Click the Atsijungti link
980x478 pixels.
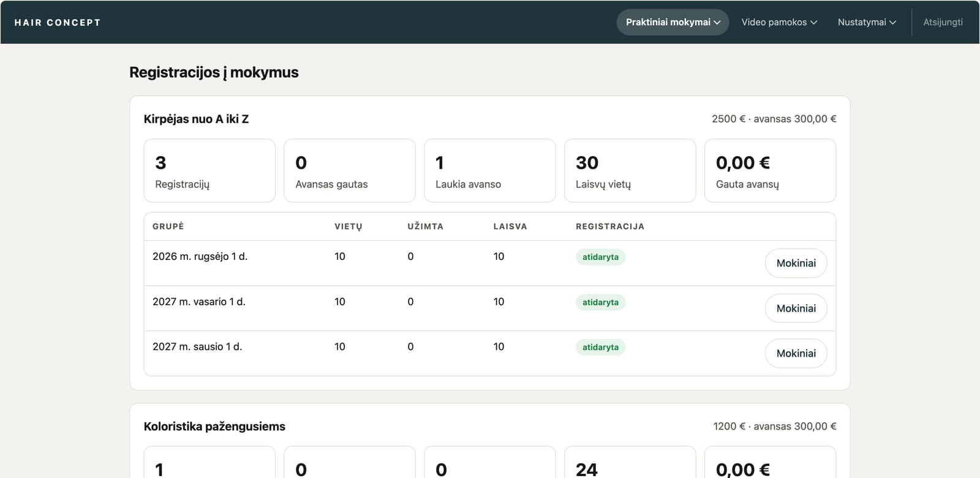click(x=943, y=22)
